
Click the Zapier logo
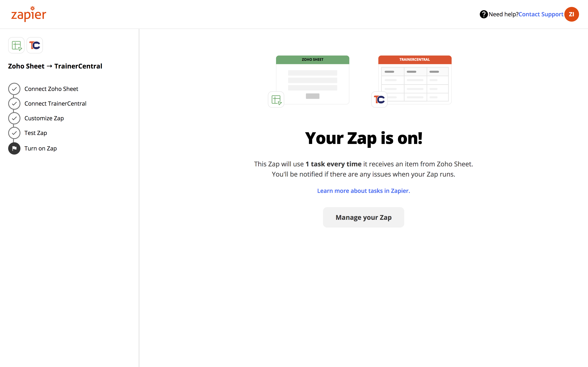click(29, 14)
